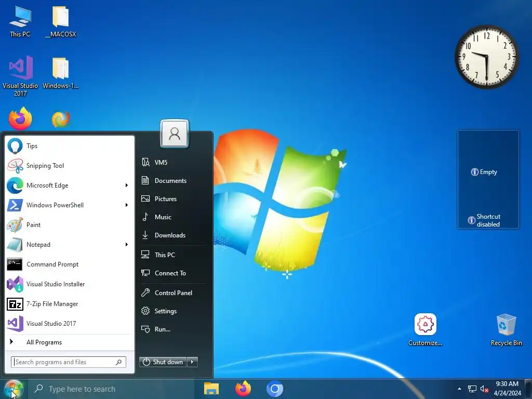Launch 7-Zip File Manager
Viewport: 532px width, 399px height.
(x=69, y=303)
